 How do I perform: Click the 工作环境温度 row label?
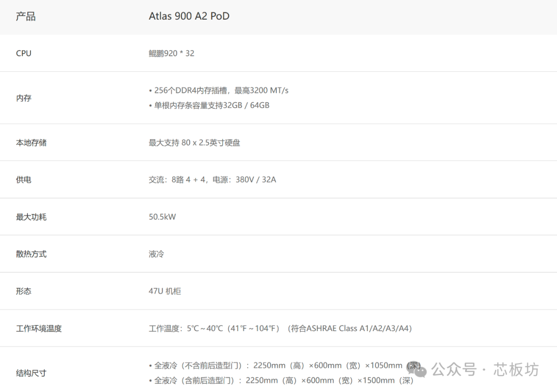point(39,329)
